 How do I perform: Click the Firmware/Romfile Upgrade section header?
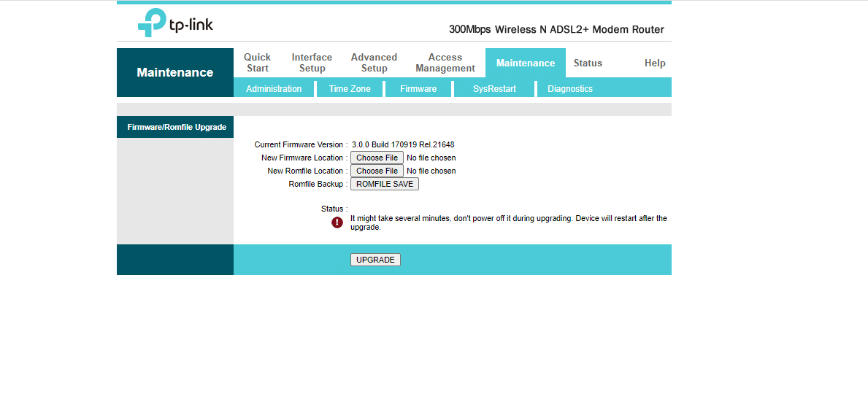point(176,127)
